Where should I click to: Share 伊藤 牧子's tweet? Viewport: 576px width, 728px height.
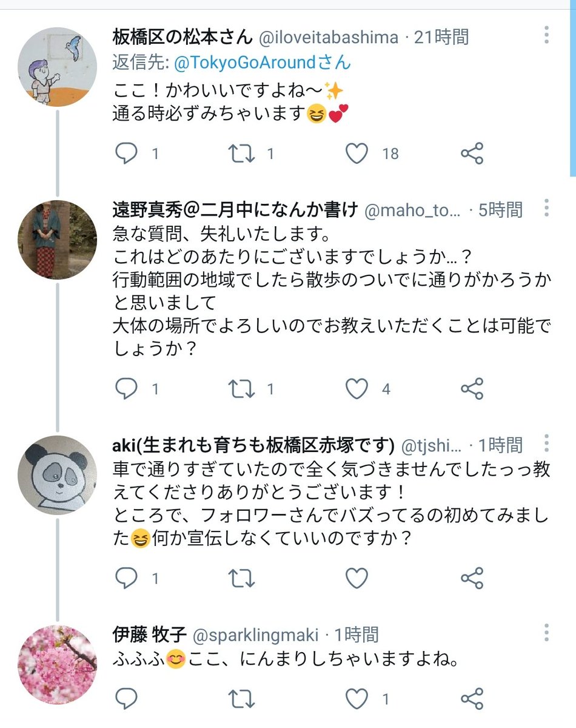point(472,699)
